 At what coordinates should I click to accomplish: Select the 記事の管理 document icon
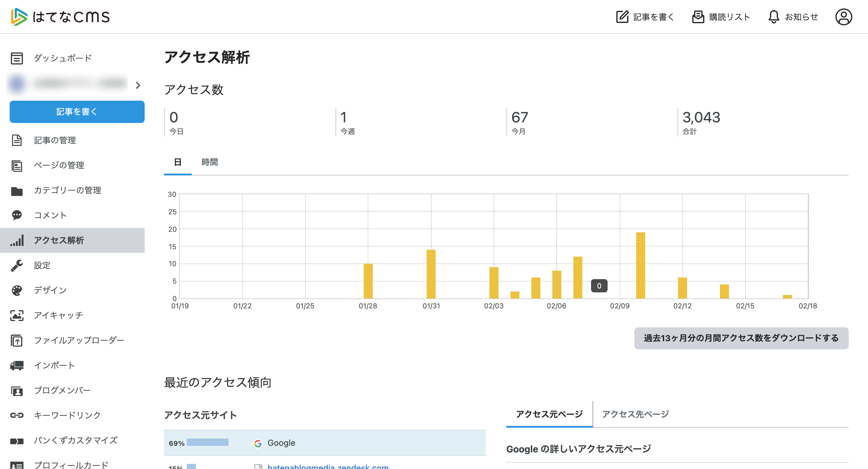(17, 140)
